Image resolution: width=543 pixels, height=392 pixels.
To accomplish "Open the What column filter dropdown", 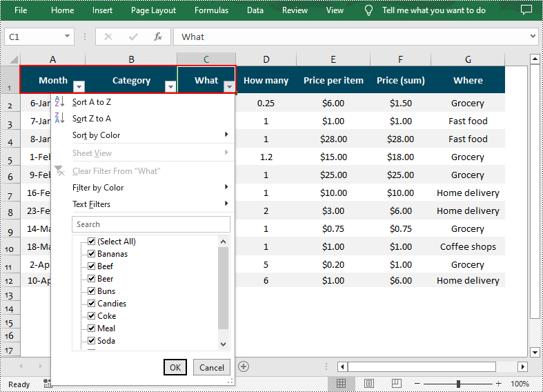I will point(229,86).
